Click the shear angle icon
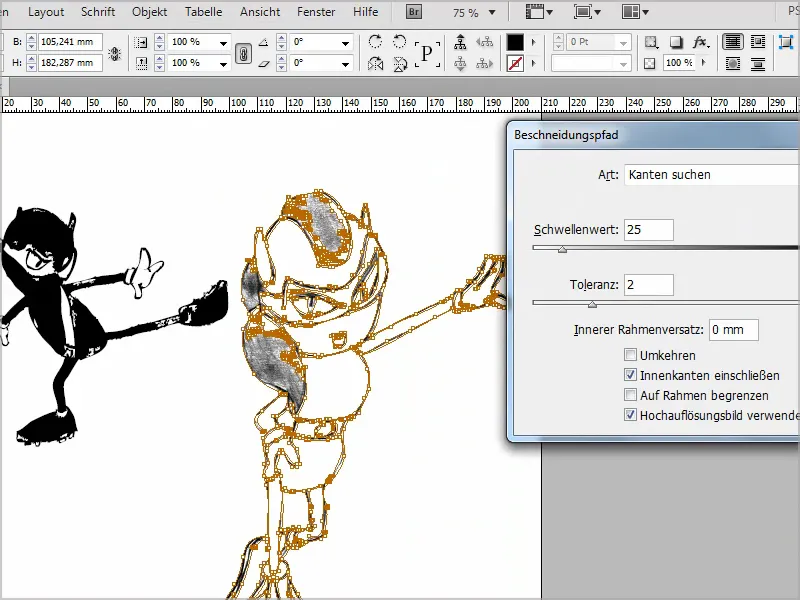Viewport: 800px width, 600px height. point(263,64)
